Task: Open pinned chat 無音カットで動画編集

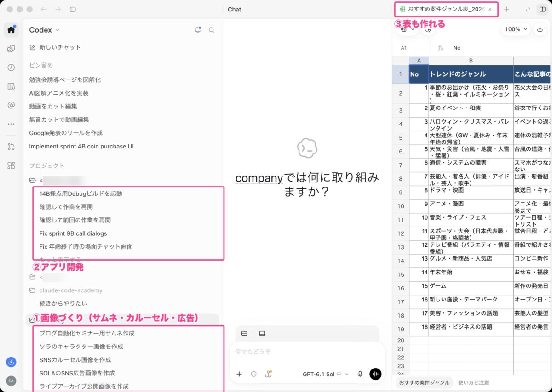Action: pos(59,119)
